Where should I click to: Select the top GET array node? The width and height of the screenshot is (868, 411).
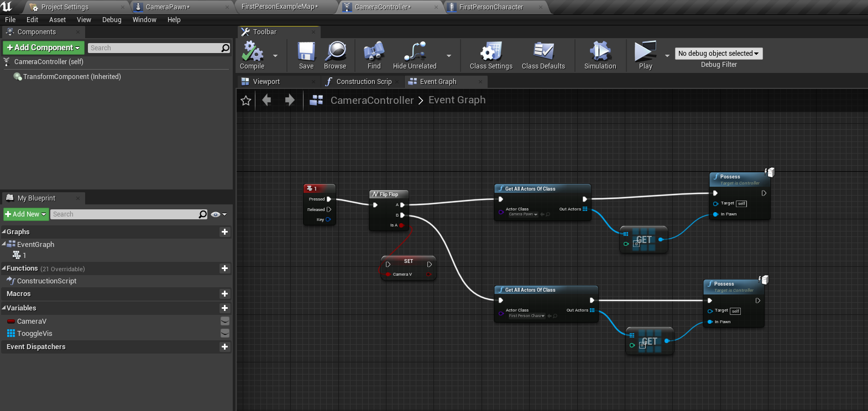click(644, 240)
